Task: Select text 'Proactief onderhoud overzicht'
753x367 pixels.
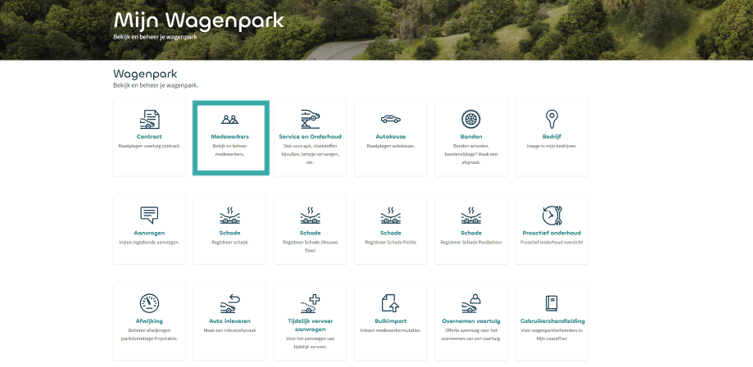Action: [x=551, y=242]
